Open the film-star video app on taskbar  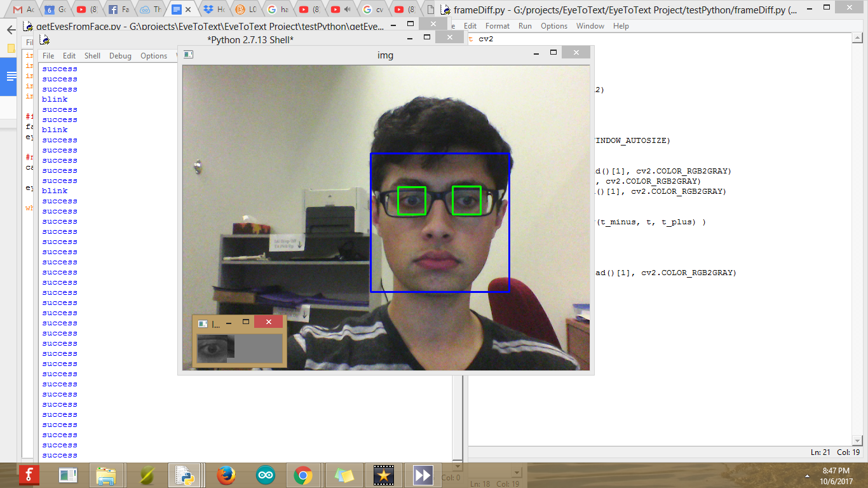pos(383,475)
